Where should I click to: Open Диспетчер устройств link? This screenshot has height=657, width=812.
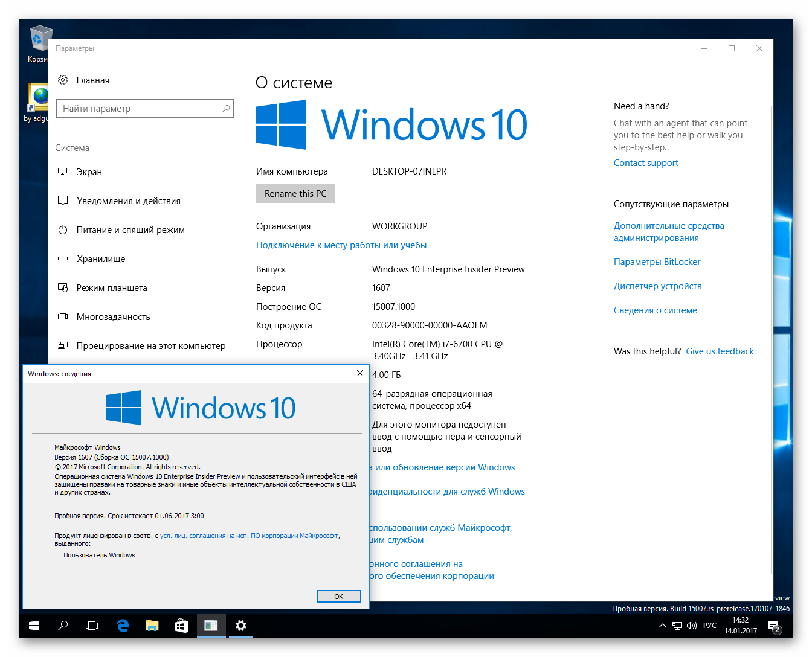(x=657, y=286)
